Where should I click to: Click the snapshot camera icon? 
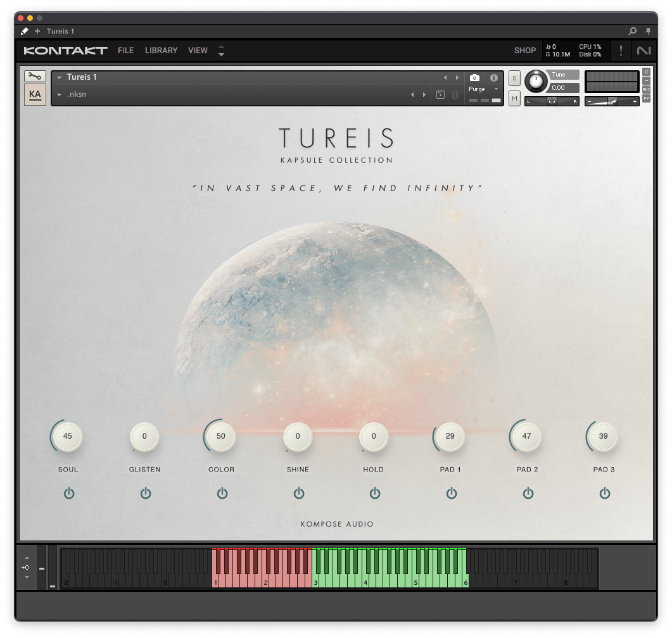[474, 78]
